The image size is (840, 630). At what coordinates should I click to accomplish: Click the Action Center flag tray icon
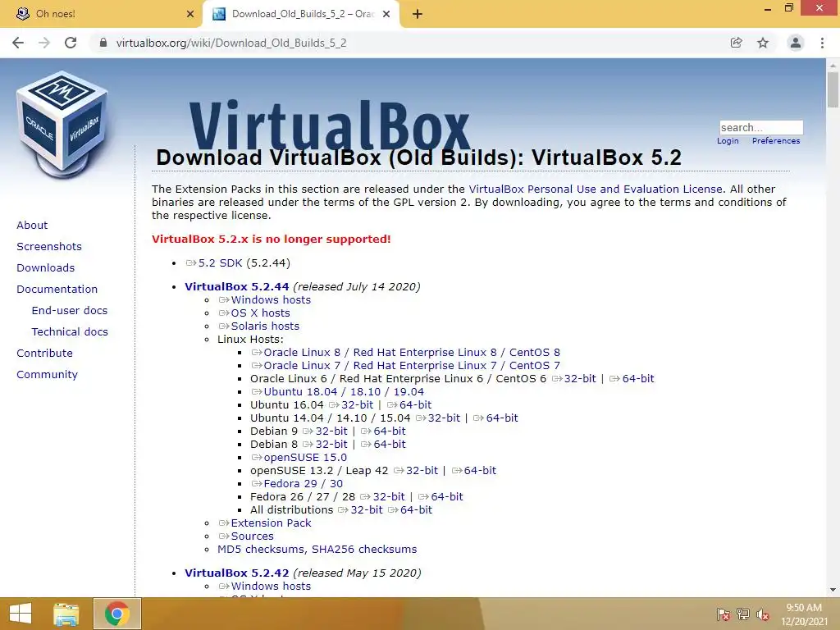pyautogui.click(x=724, y=614)
